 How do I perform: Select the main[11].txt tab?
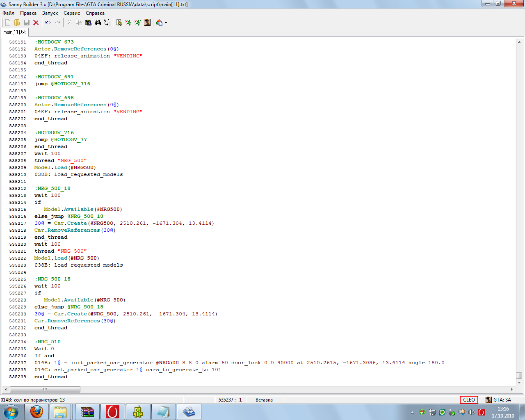click(14, 32)
